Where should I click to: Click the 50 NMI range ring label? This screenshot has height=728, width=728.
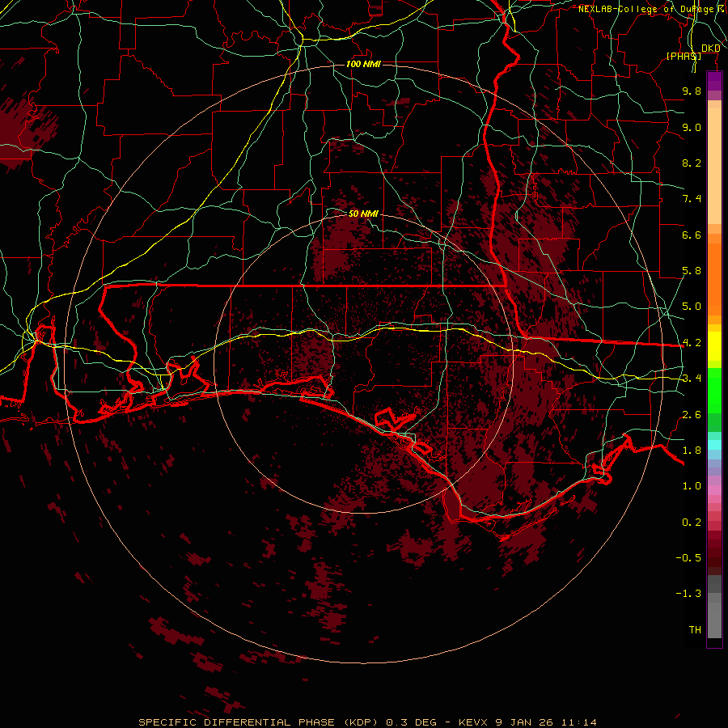pyautogui.click(x=363, y=214)
